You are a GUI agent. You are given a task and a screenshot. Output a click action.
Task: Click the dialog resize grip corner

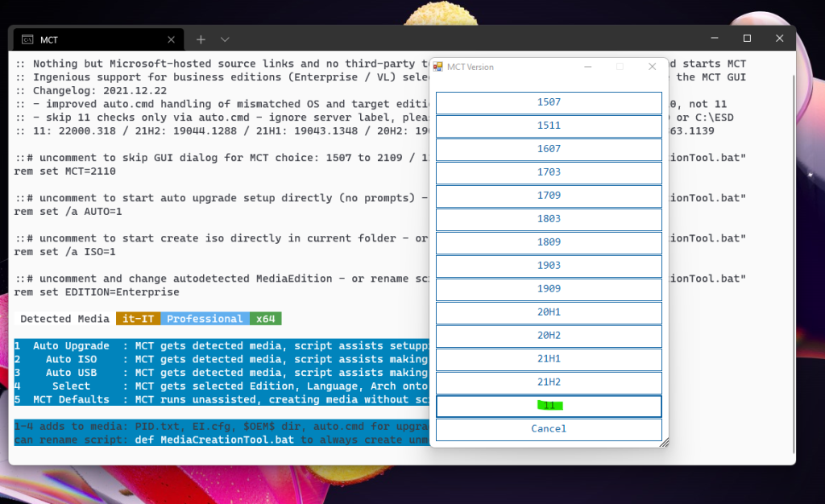pos(664,443)
